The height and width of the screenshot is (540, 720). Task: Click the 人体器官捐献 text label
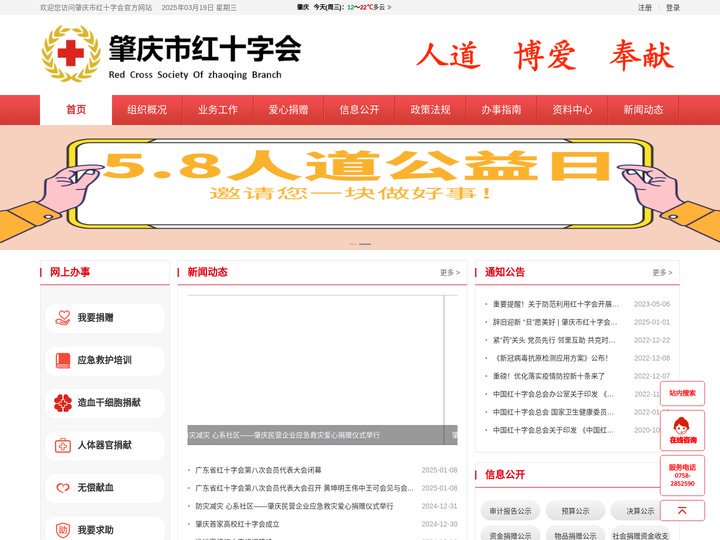point(104,445)
